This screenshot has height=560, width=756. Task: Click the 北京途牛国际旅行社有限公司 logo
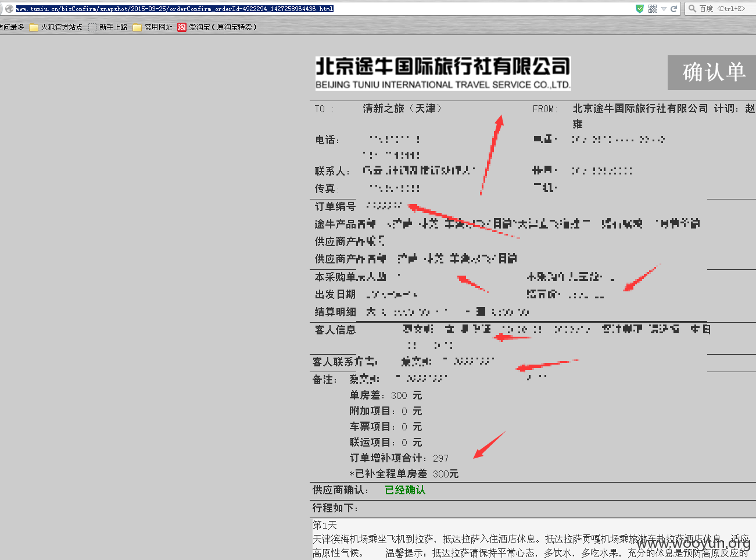pyautogui.click(x=443, y=73)
